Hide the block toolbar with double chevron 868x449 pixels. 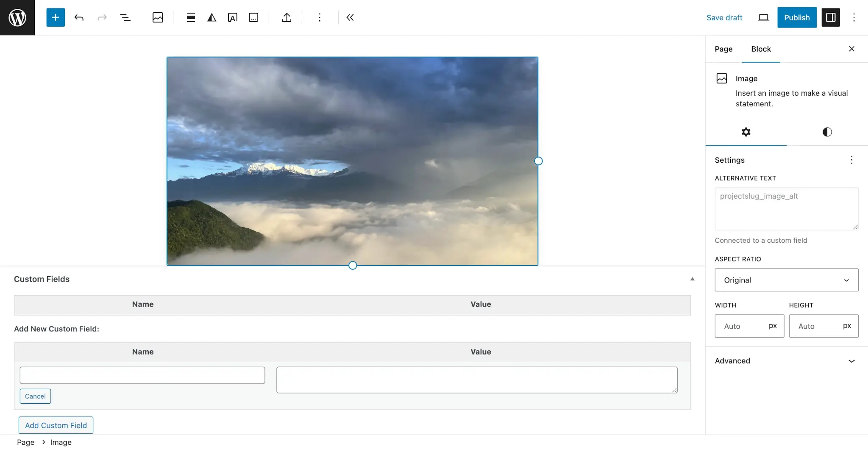pyautogui.click(x=350, y=17)
